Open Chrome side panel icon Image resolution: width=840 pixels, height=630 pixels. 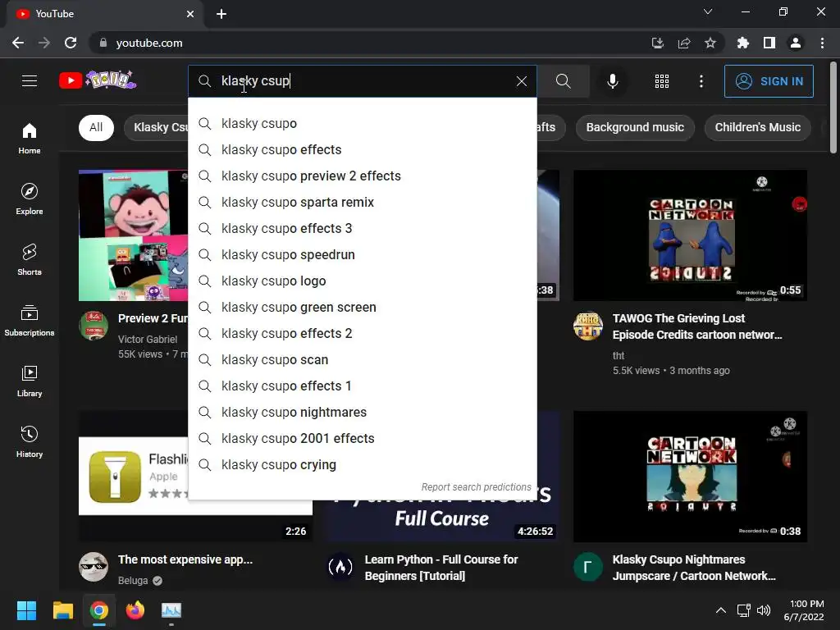pyautogui.click(x=769, y=43)
